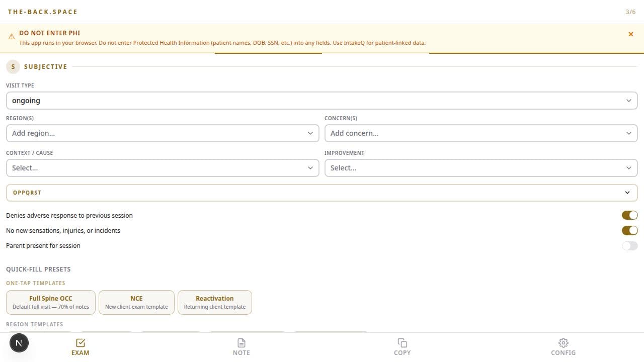Enable Parent present for session switch
This screenshot has width=644, height=362.
(629, 246)
